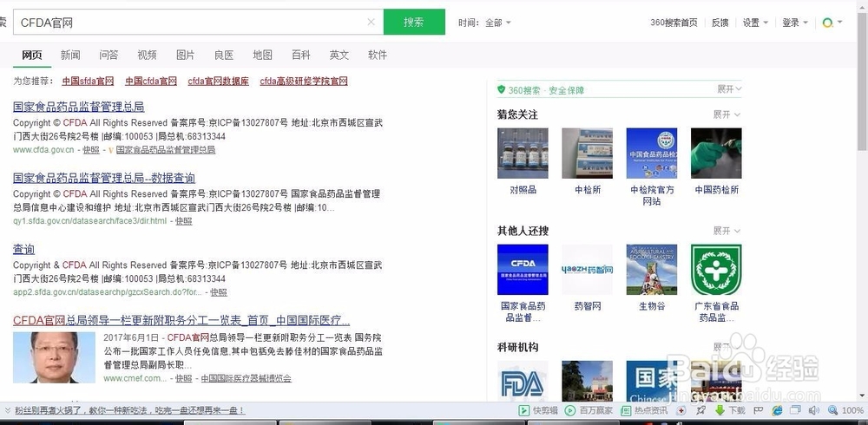The width and height of the screenshot is (868, 425).
Task: View 快照 for app2.sfda.gov.cn result
Action: pos(219,292)
